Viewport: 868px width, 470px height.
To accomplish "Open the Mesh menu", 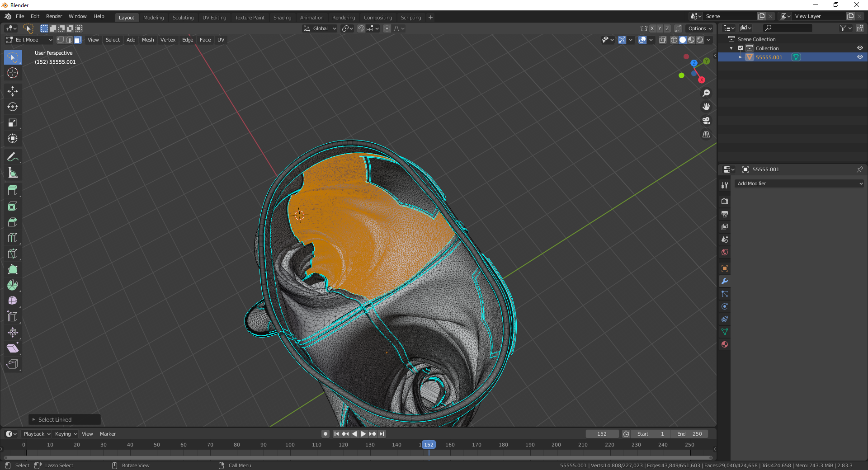I will (148, 40).
